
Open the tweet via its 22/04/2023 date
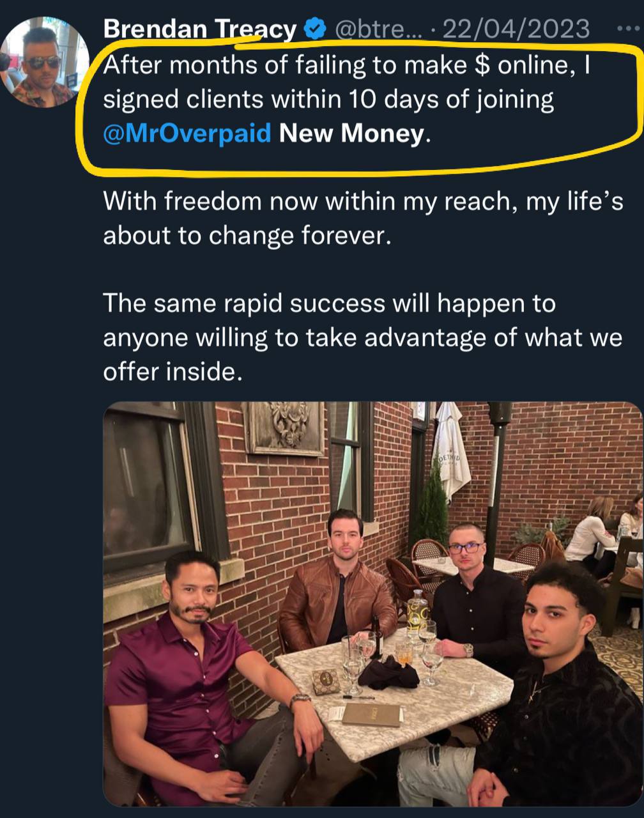click(515, 29)
